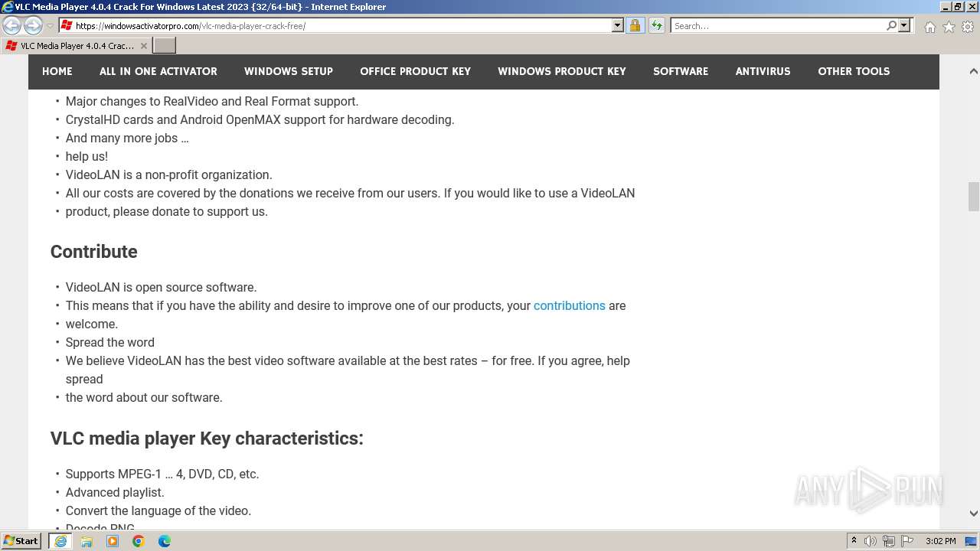Launch Google Chrome from the taskbar
Viewport: 980px width, 551px height.
(139, 541)
